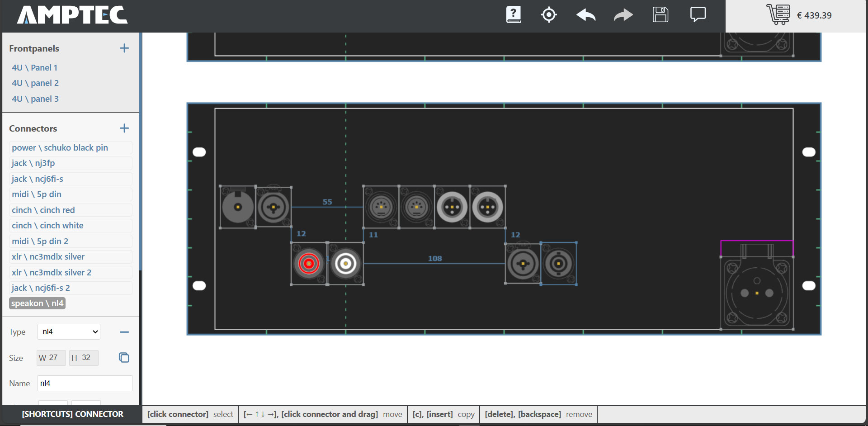Click the duplicate icon beside Size
This screenshot has width=868, height=426.
124,358
